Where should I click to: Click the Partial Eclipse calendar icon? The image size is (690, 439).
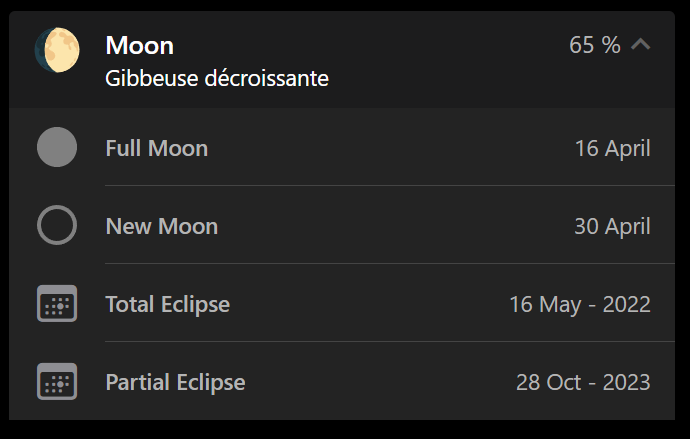[57, 381]
